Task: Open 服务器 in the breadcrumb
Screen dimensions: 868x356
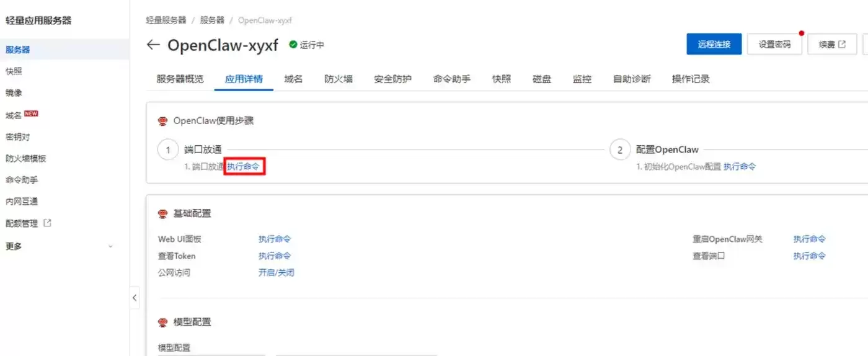Action: (x=212, y=20)
